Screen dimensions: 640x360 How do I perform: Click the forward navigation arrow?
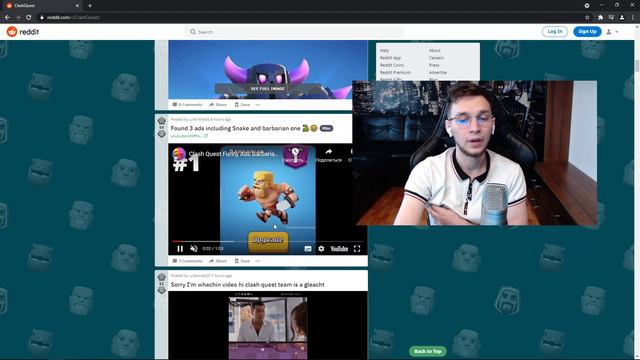pyautogui.click(x=18, y=17)
